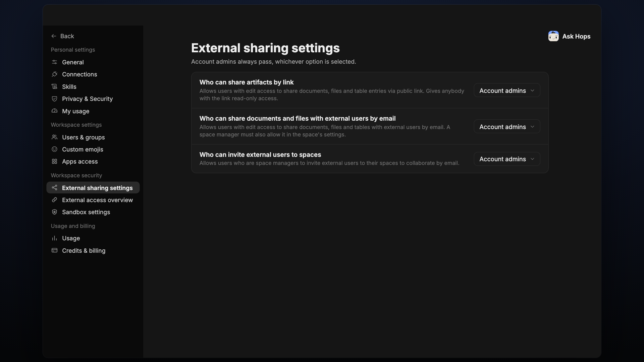Image resolution: width=644 pixels, height=362 pixels.
Task: Open the share artifacts by link dropdown
Action: click(507, 90)
